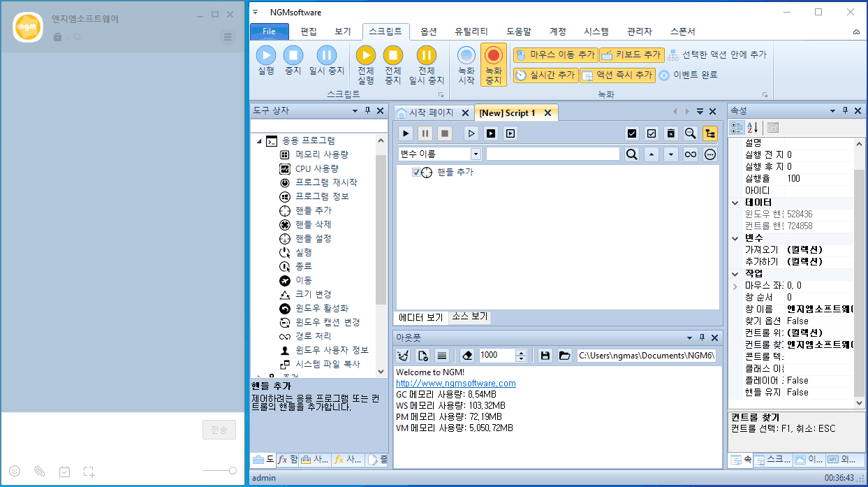Toggle the highlighted tree view icon
Screen dimensions: 868x487
click(710, 133)
